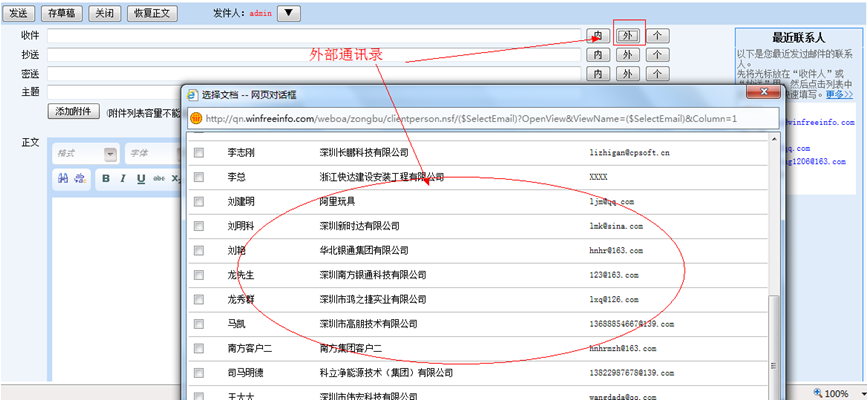This screenshot has height=401, width=868.
Task: Check the box for 刘建明
Action: point(198,202)
